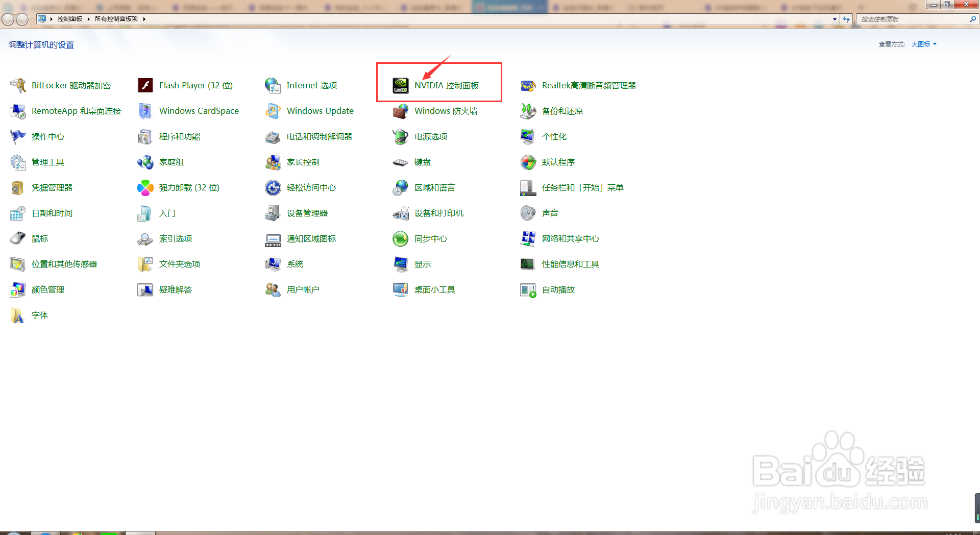Open the RemoteApp 和桌面连接 icon
This screenshot has height=535, width=980.
(x=18, y=111)
